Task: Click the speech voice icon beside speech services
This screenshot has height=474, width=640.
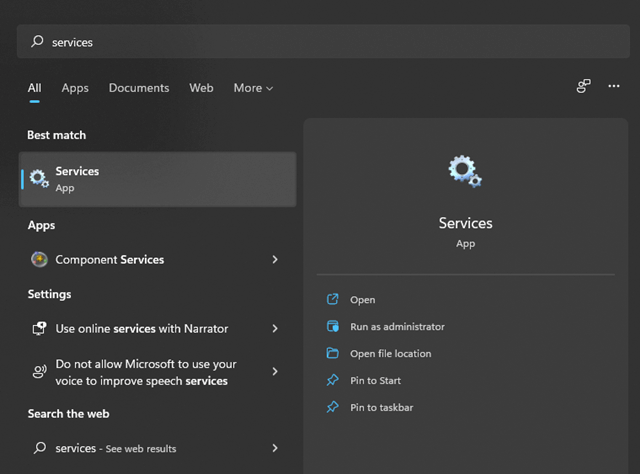Action: [x=40, y=372]
